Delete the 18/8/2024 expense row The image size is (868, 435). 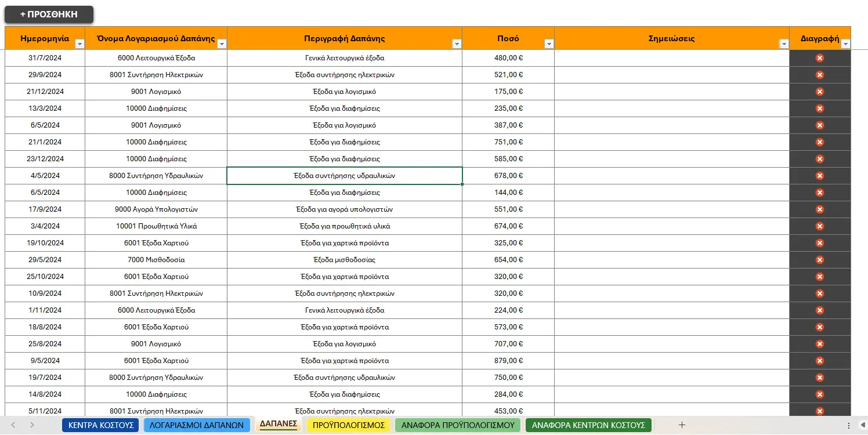[x=820, y=327]
